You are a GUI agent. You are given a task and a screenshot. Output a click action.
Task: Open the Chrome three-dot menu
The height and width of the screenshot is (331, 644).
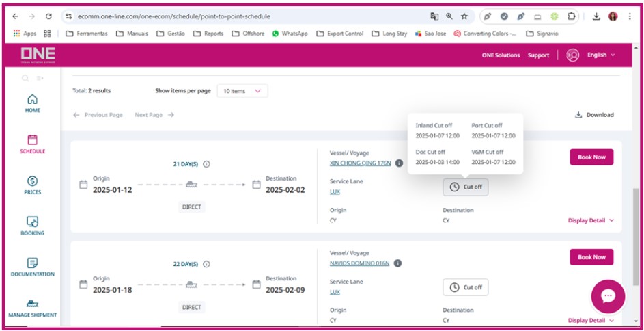click(630, 16)
